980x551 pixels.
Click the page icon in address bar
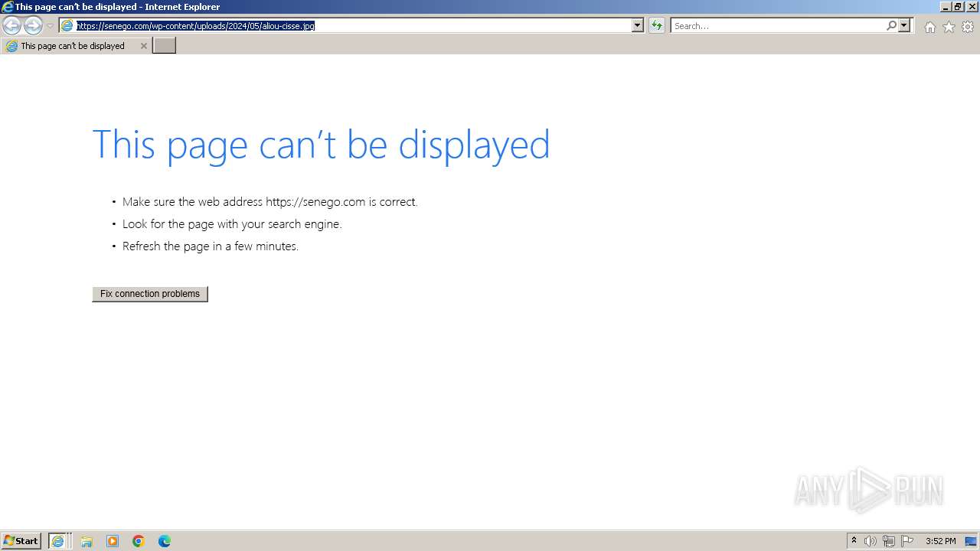(67, 25)
